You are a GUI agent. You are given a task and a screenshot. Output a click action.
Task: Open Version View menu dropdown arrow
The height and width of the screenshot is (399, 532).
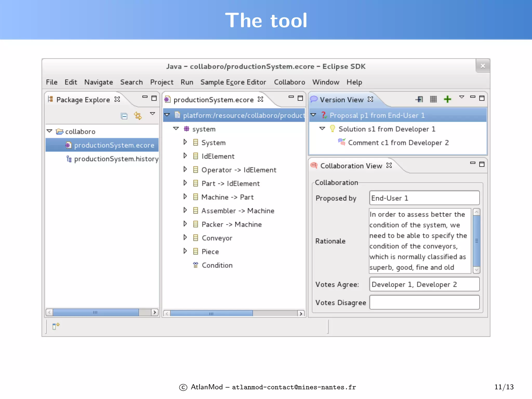[x=462, y=97]
